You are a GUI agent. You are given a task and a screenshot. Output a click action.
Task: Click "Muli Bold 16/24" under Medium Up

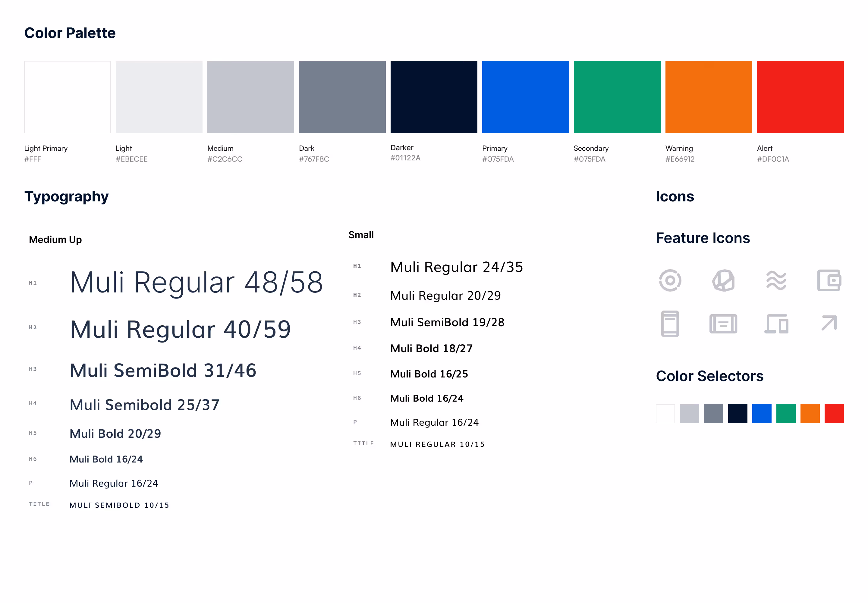click(106, 459)
